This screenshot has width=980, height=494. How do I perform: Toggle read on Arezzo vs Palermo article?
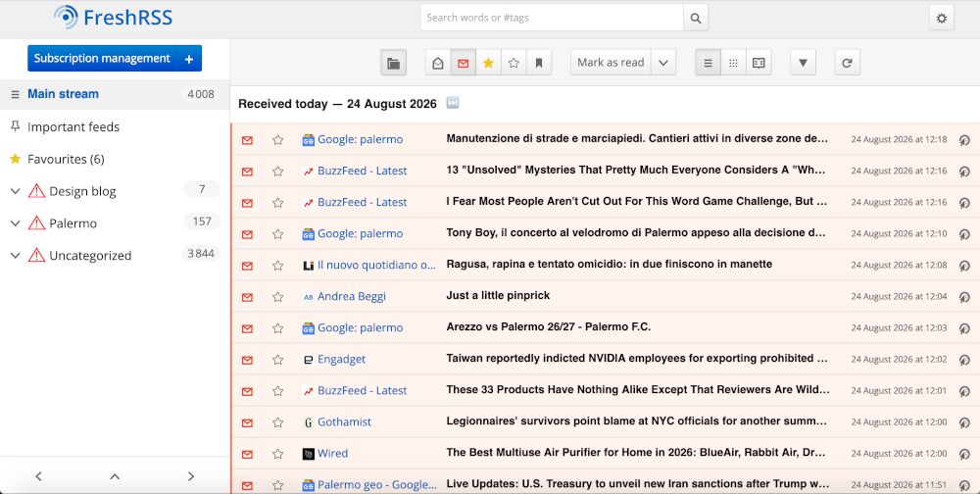[x=248, y=328]
